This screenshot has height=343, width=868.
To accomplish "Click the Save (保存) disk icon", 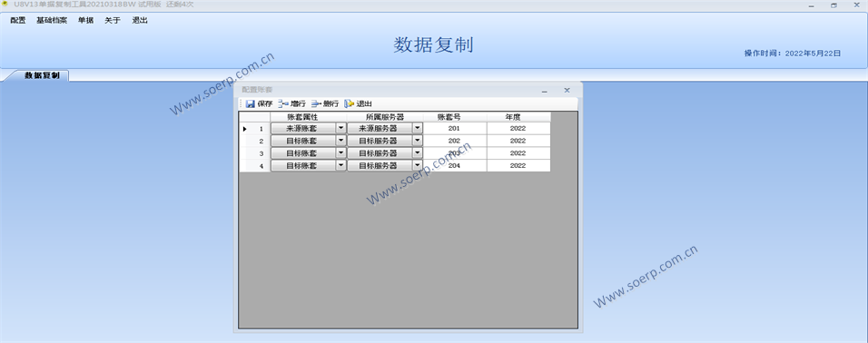I will tap(251, 104).
